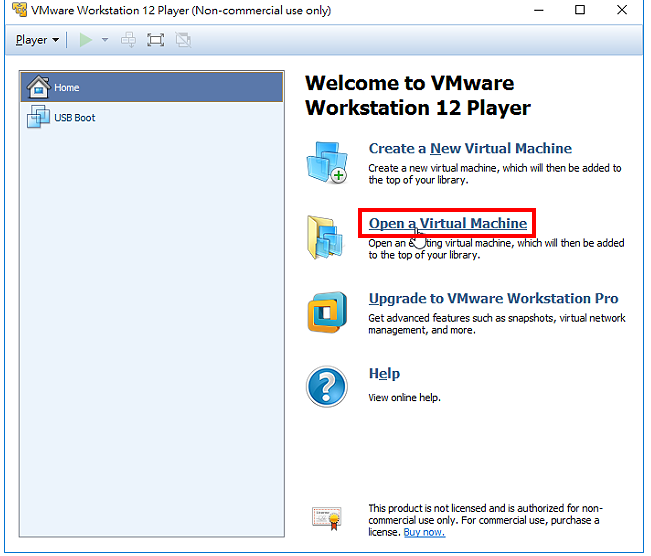Click the open virtual machine folder icon
This screenshot has height=556, width=651.
tap(325, 237)
